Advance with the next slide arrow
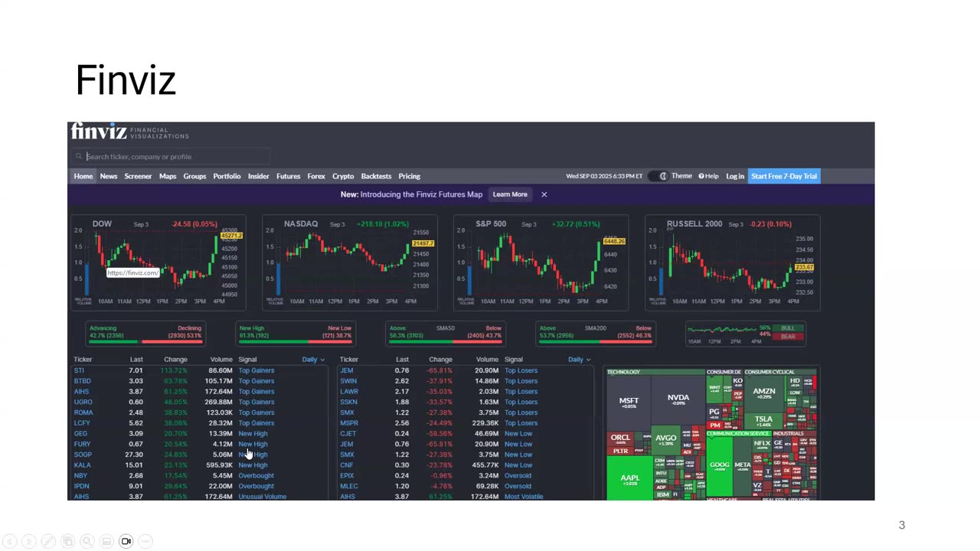The width and height of the screenshot is (980, 551). click(28, 541)
